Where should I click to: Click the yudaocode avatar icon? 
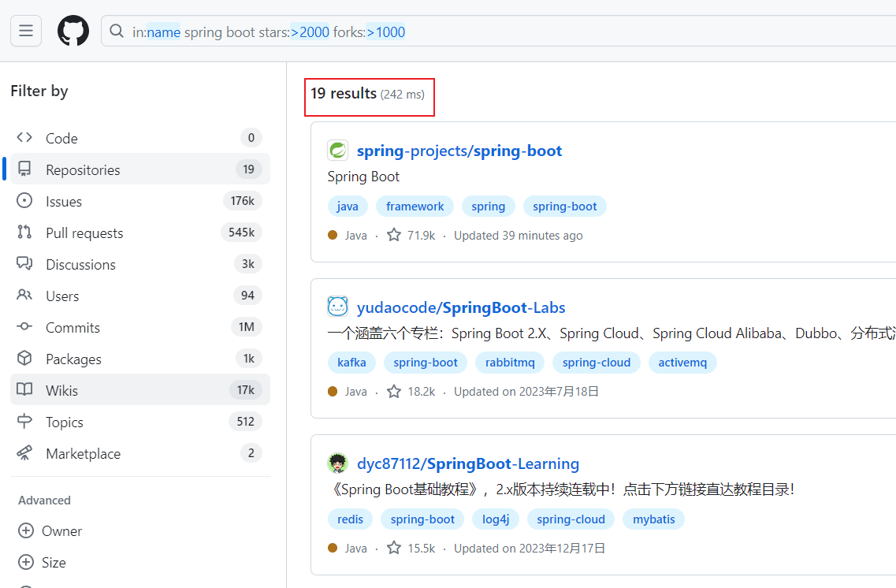click(x=338, y=307)
